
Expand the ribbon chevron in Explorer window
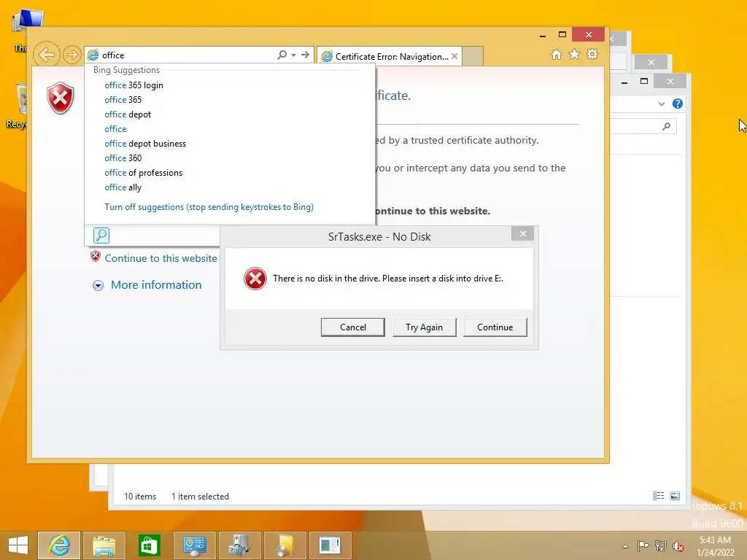pyautogui.click(x=661, y=104)
